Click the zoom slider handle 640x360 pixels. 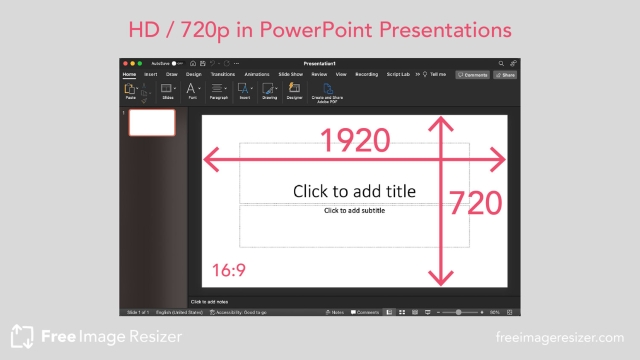pyautogui.click(x=458, y=312)
